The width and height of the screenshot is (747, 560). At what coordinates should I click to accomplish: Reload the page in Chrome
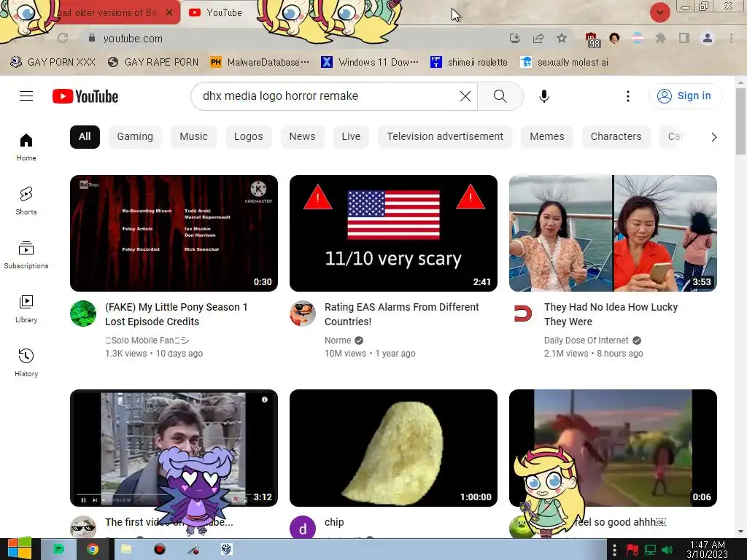pyautogui.click(x=63, y=38)
